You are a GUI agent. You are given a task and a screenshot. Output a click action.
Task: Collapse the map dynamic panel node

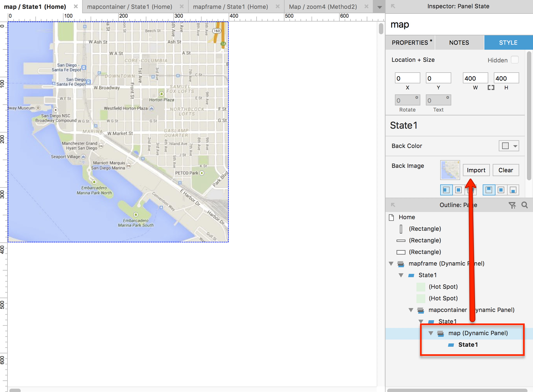pyautogui.click(x=431, y=333)
